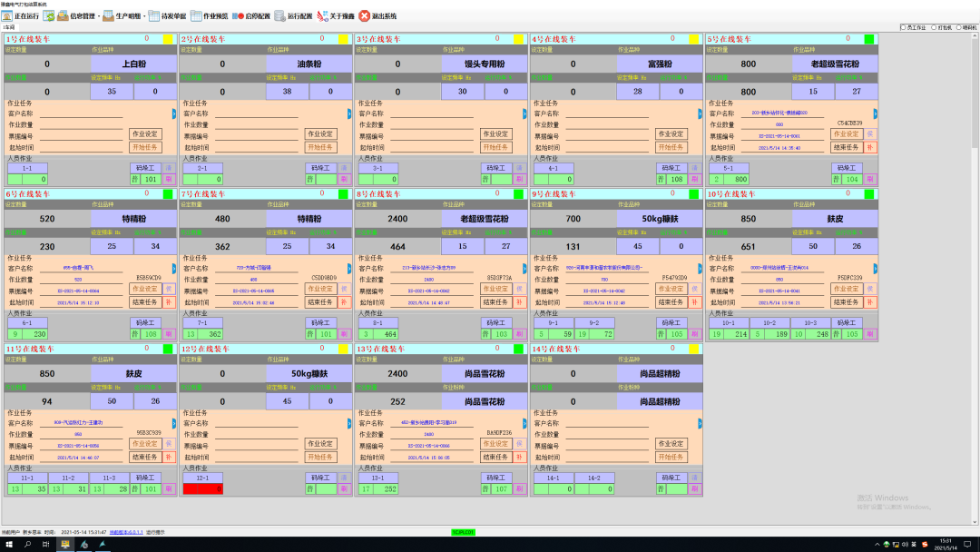Click yellow status square on 14号在线装车
980x552 pixels.
pos(694,349)
